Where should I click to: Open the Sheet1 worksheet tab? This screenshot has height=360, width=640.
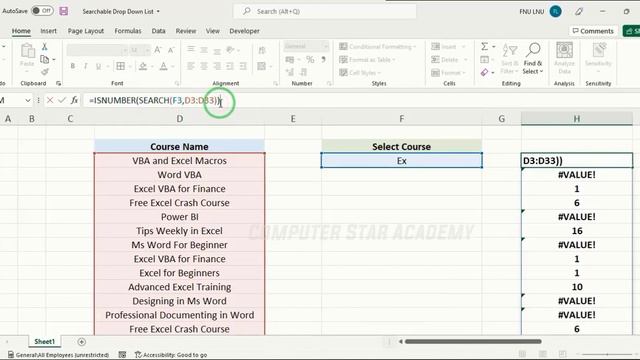point(44,342)
